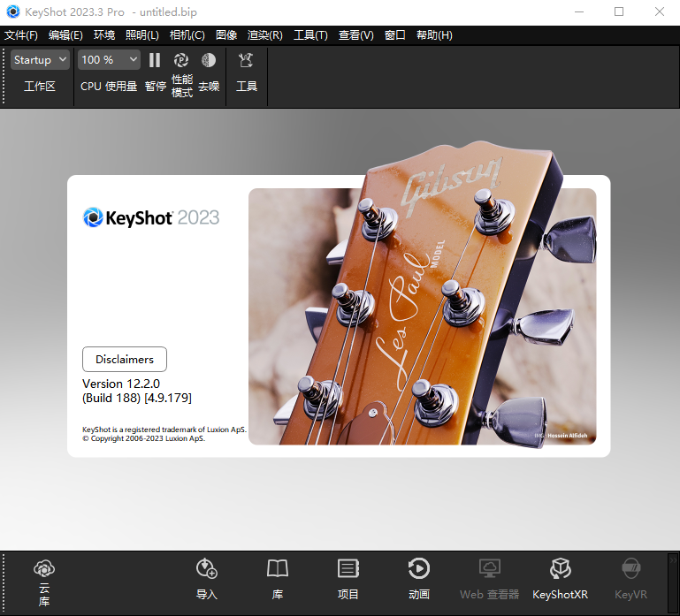Open the Tools toolbar icon
Image resolution: width=680 pixels, height=616 pixels.
[246, 60]
